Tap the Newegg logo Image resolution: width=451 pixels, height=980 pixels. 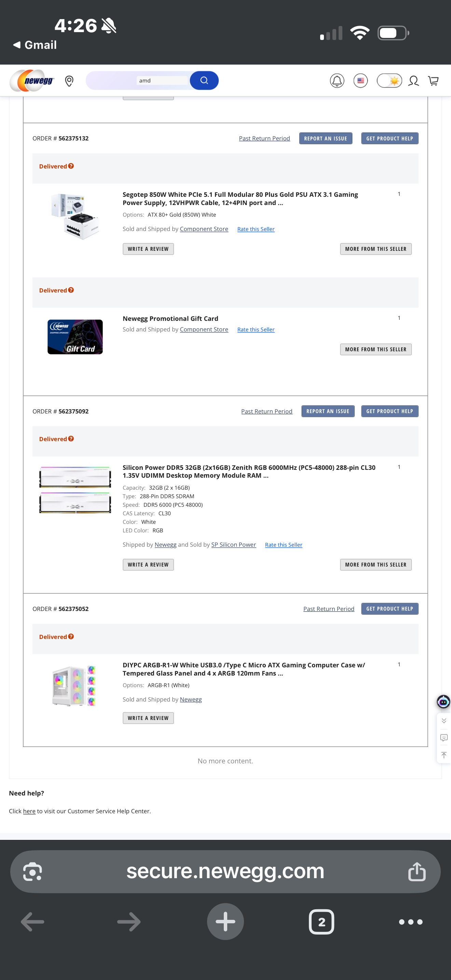pyautogui.click(x=32, y=80)
